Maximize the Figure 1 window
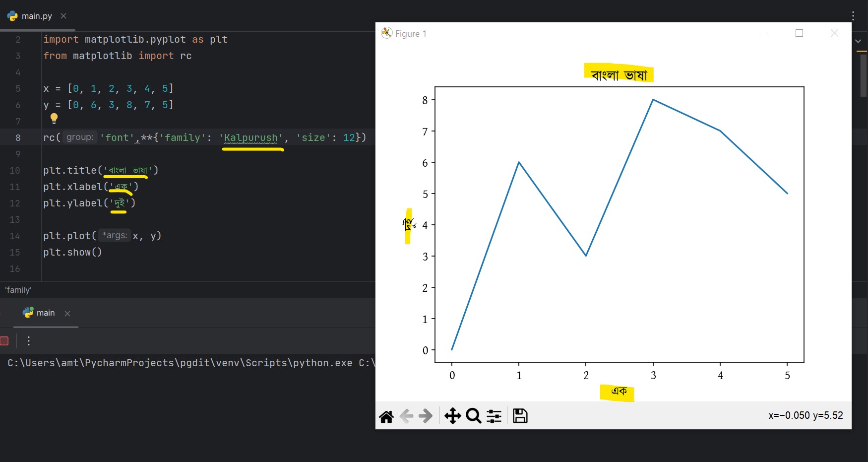Viewport: 868px width, 462px height. point(799,33)
